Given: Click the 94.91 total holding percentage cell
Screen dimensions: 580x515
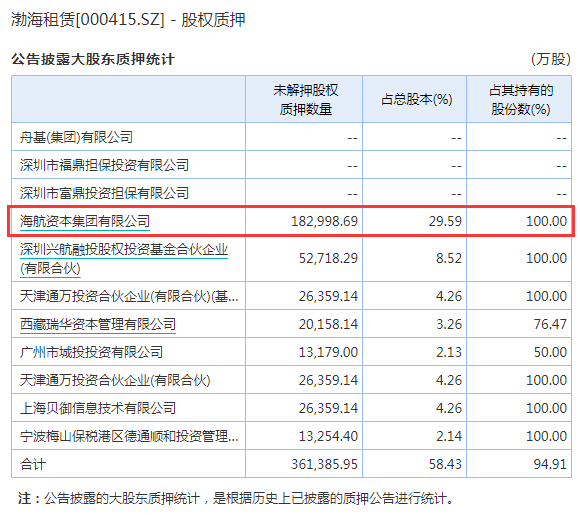Looking at the screenshot, I should point(550,464).
